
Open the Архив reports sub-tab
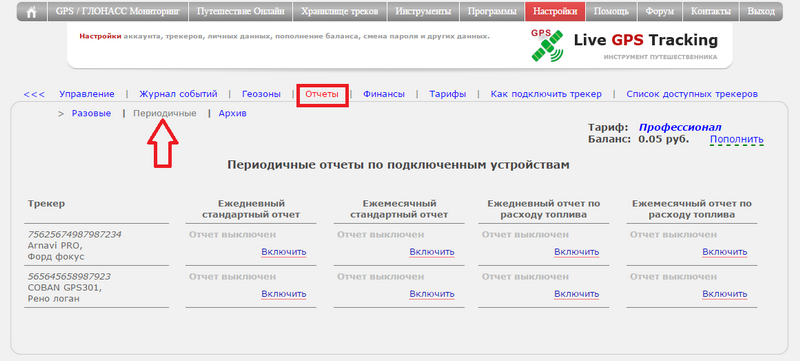tap(233, 114)
